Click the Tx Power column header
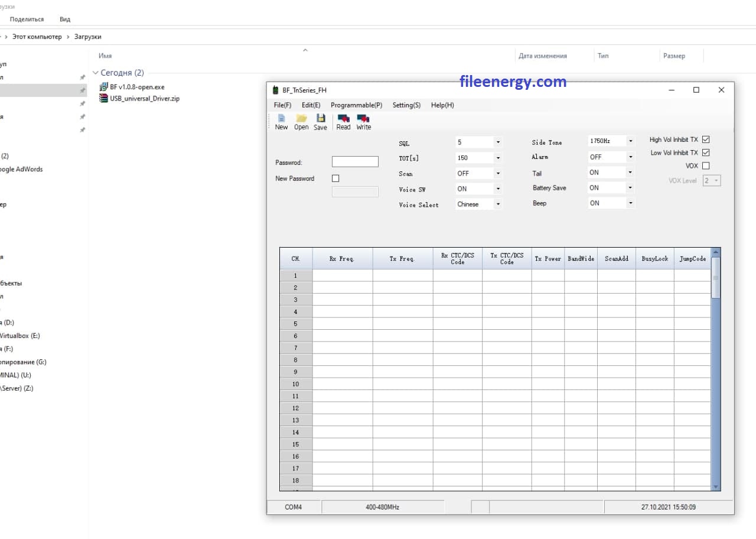 point(548,259)
